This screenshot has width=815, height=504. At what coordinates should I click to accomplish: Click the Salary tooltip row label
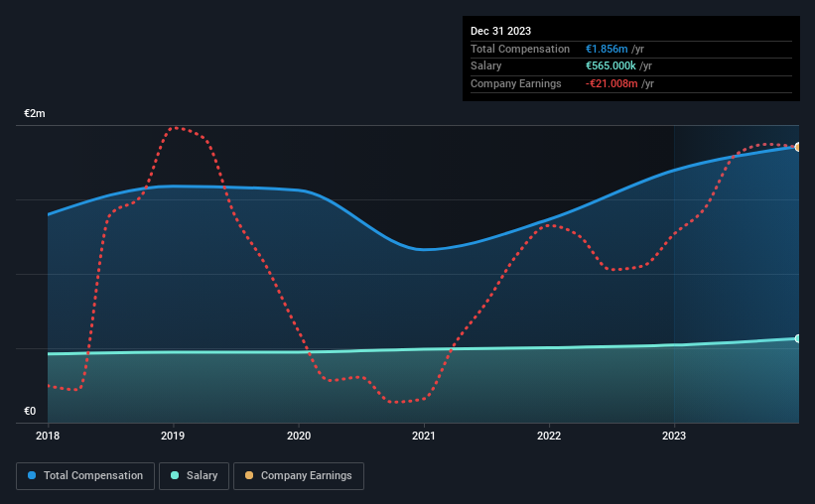pyautogui.click(x=486, y=66)
